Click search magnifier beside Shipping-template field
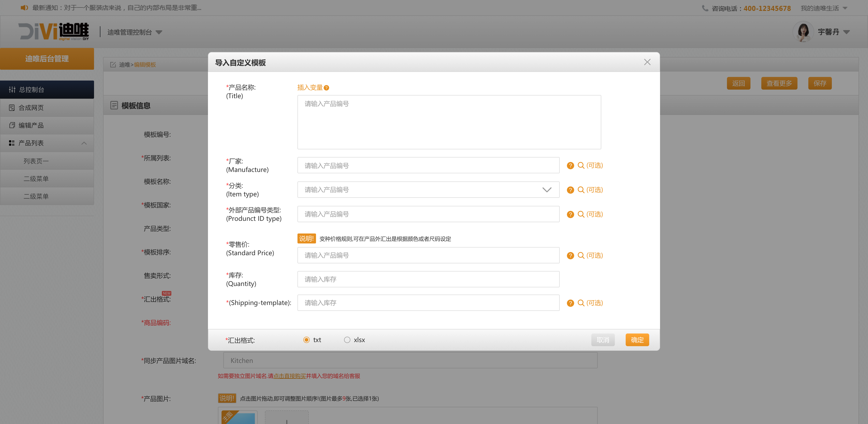 coord(581,303)
